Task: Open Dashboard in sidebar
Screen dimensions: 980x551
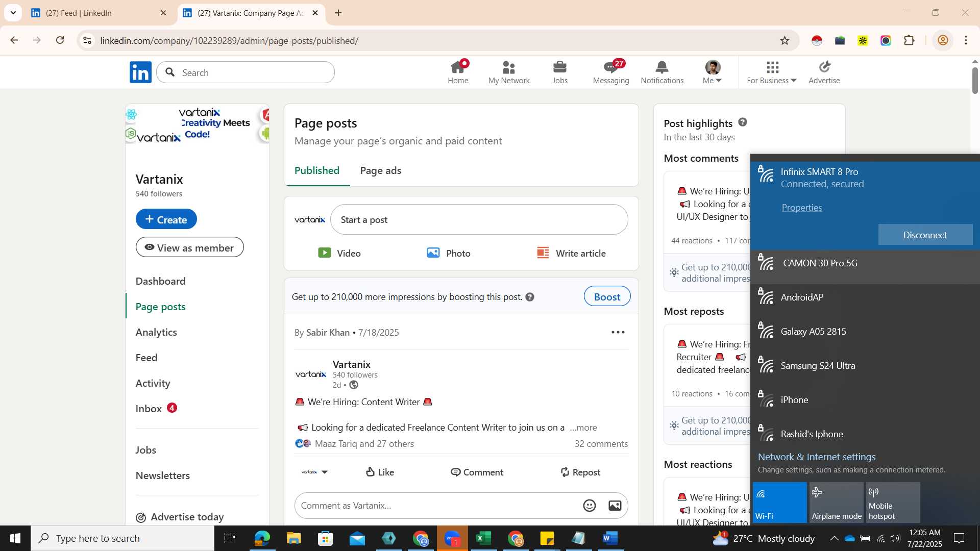Action: click(160, 281)
